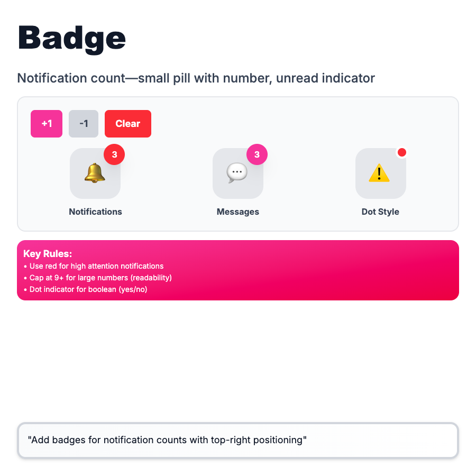Click the Dot Style label
The width and height of the screenshot is (476, 476).
380,212
